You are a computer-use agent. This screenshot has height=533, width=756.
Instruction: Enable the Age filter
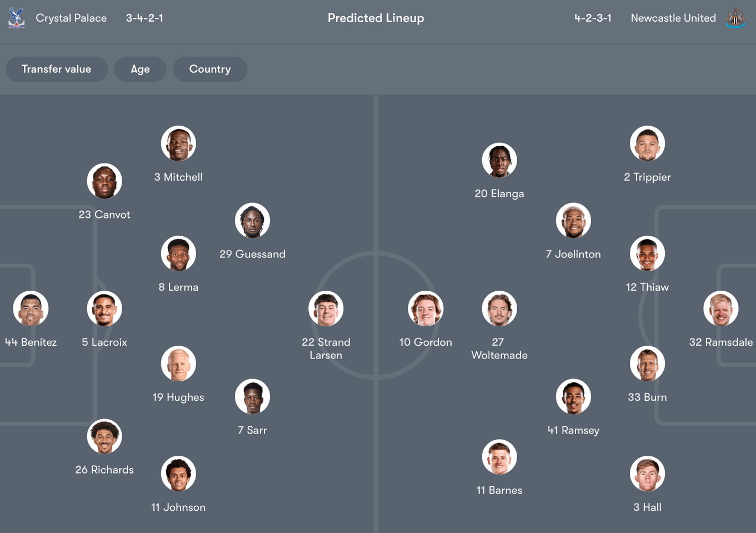tap(140, 69)
